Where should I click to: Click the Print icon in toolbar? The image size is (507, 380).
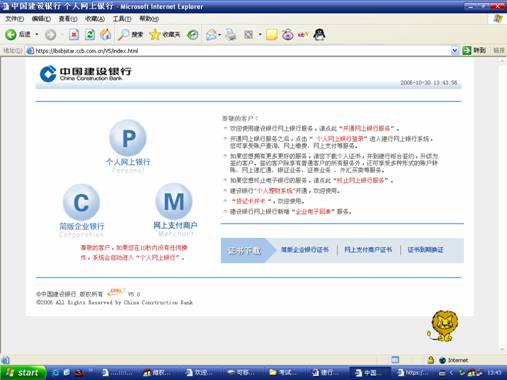tap(231, 34)
